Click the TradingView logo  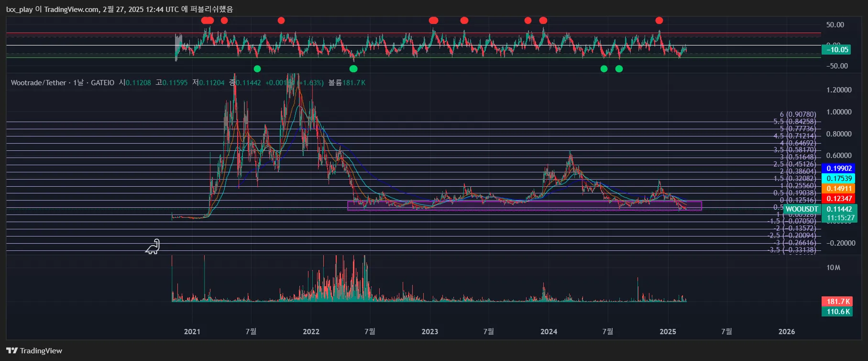34,350
